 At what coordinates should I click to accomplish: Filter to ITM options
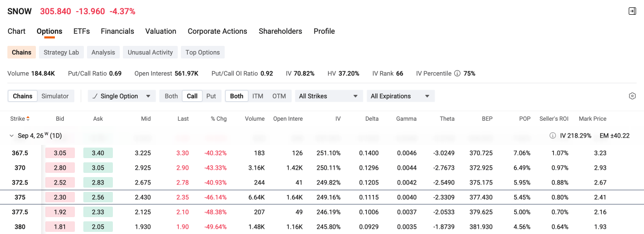point(258,96)
